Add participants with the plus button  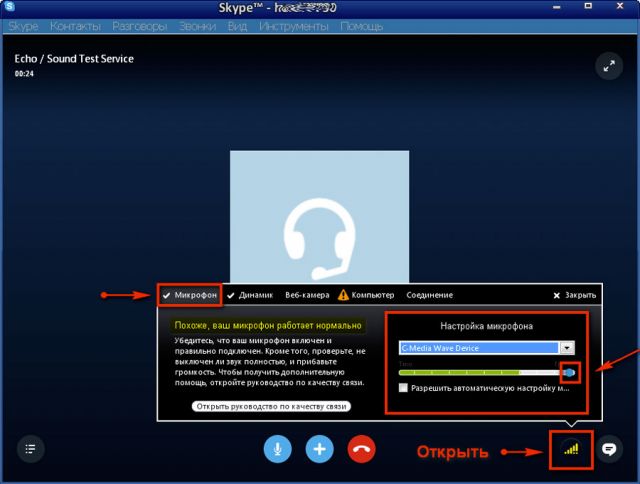[x=320, y=449]
